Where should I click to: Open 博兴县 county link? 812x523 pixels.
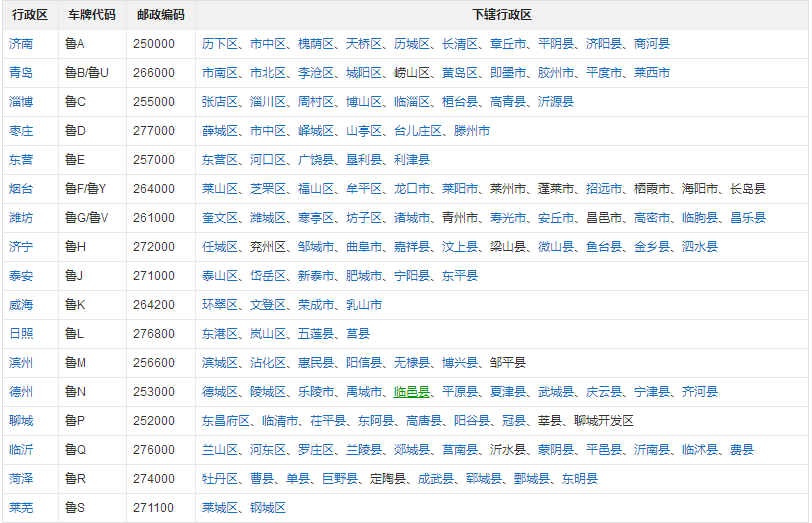[x=460, y=363]
